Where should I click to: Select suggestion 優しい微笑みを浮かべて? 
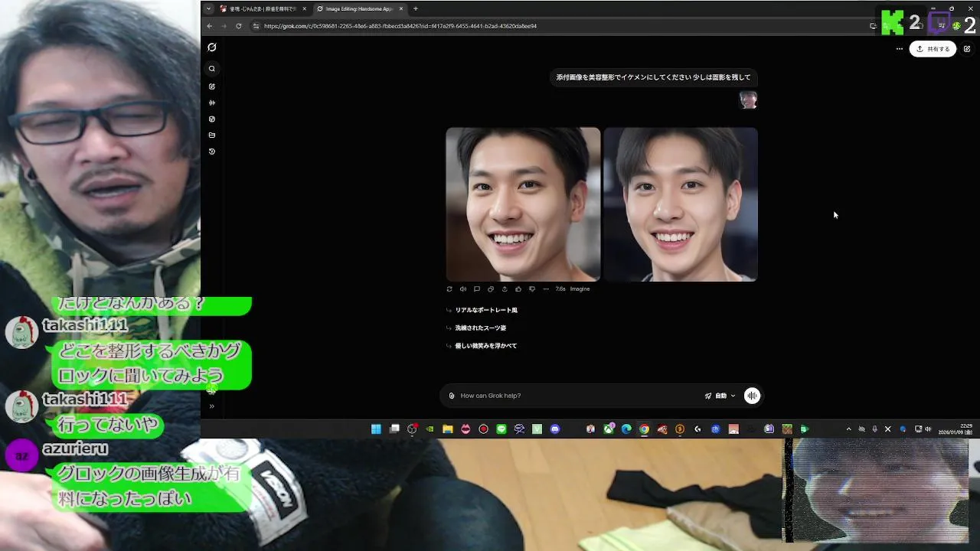tap(486, 346)
